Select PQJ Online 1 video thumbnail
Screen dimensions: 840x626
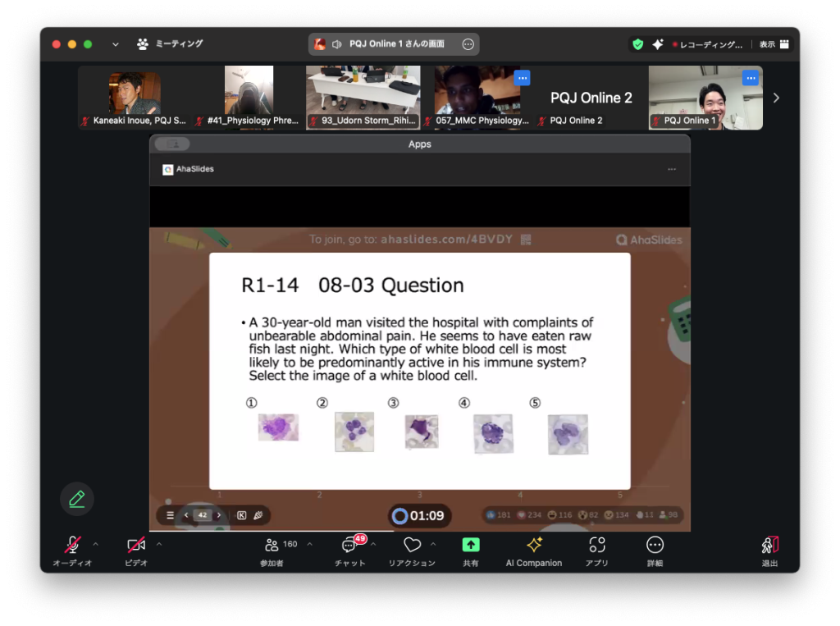[705, 98]
